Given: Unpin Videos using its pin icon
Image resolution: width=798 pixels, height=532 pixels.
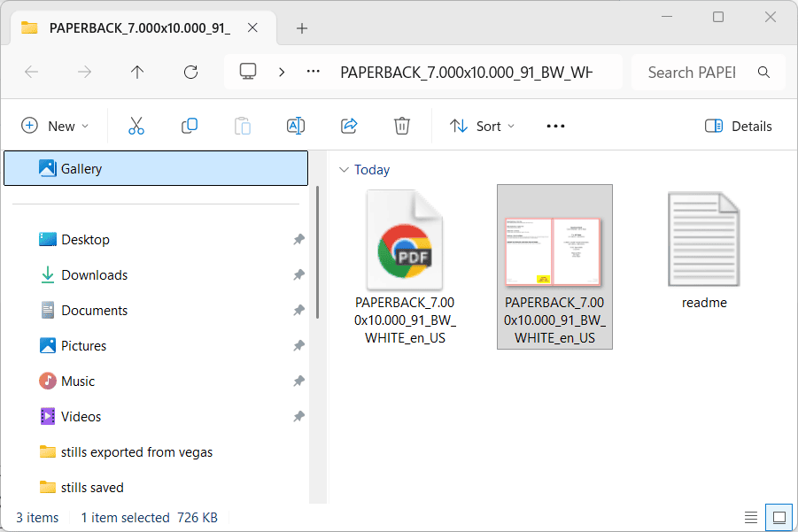Looking at the screenshot, I should (x=298, y=417).
